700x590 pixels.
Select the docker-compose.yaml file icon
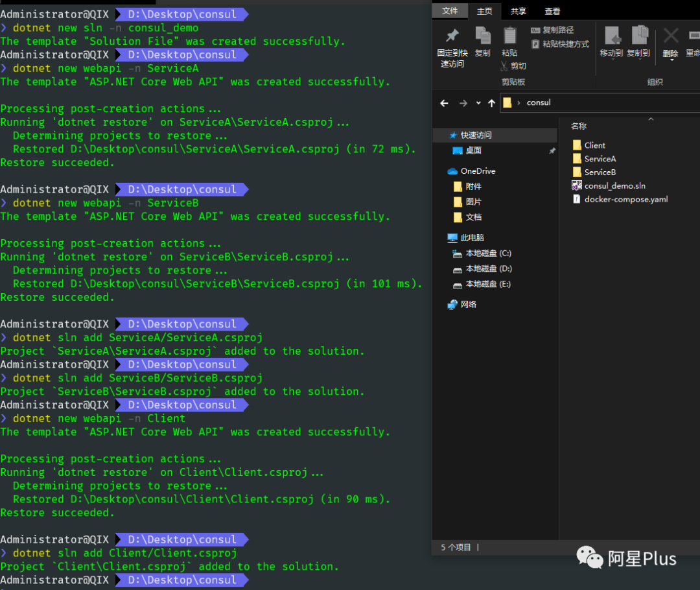[577, 199]
